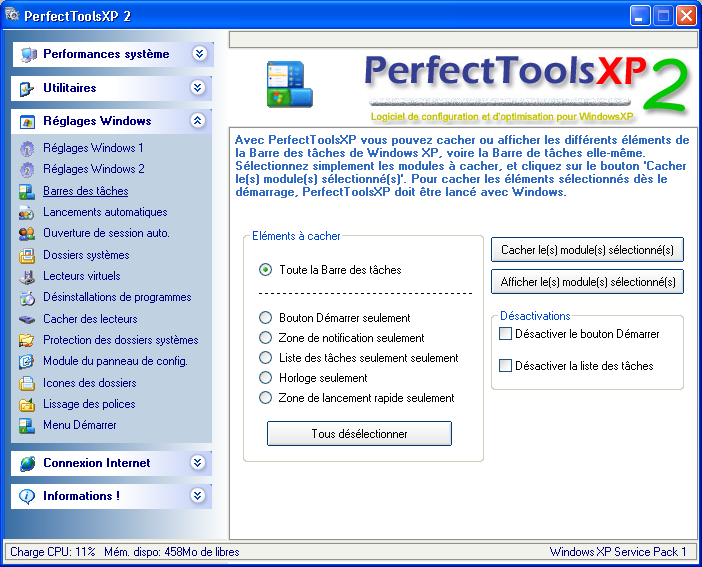The height and width of the screenshot is (567, 702).
Task: Click the Désinstallations de programmes icon
Action: [x=27, y=297]
